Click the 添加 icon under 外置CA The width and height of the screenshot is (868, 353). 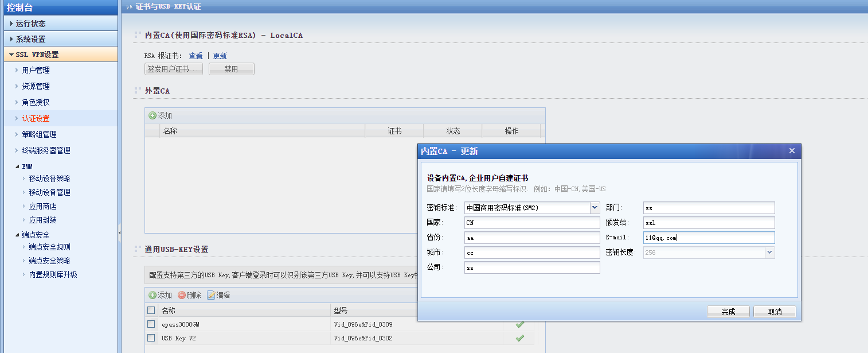point(153,115)
